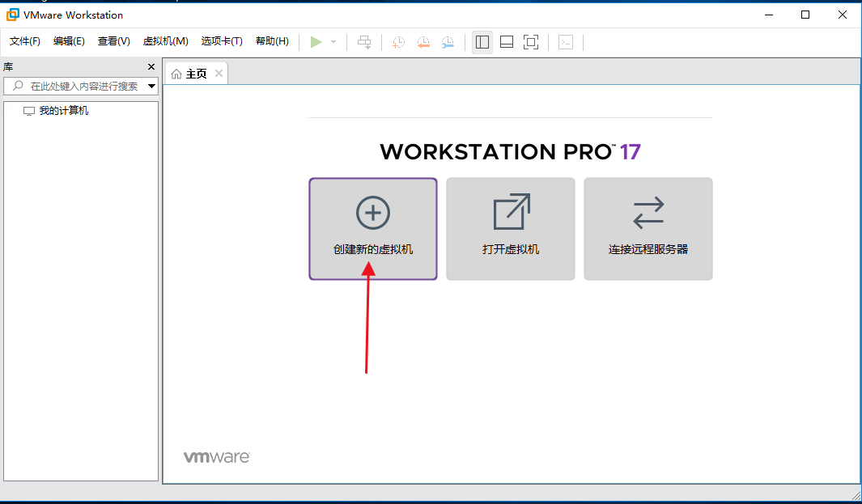
Task: Click the take snapshot clock icon
Action: click(398, 42)
